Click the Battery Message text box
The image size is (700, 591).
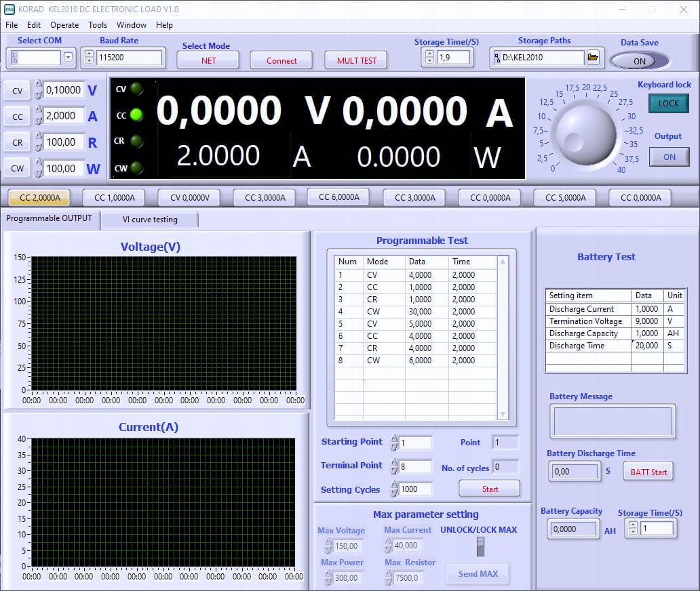[x=612, y=421]
